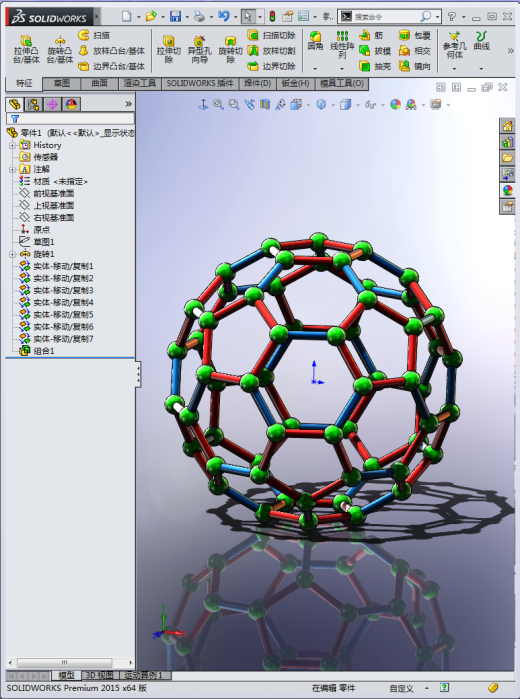
Task: Open the SOLIDWORKS 插件 tab
Action: (x=200, y=83)
